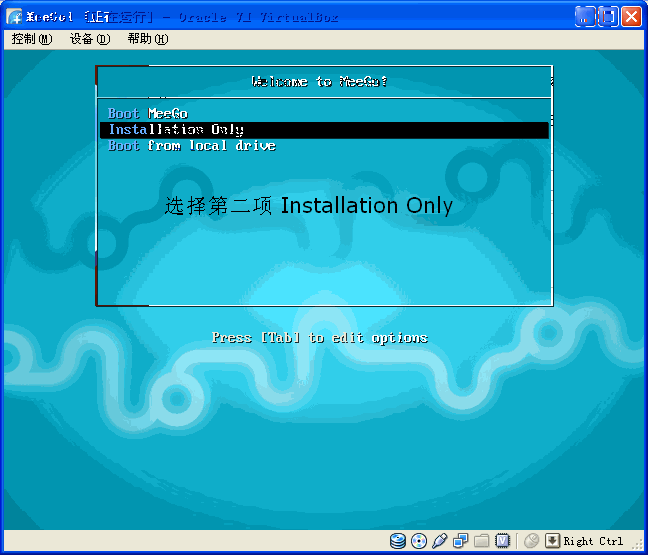The height and width of the screenshot is (555, 648).
Task: Click the network adapter status icon
Action: [460, 541]
